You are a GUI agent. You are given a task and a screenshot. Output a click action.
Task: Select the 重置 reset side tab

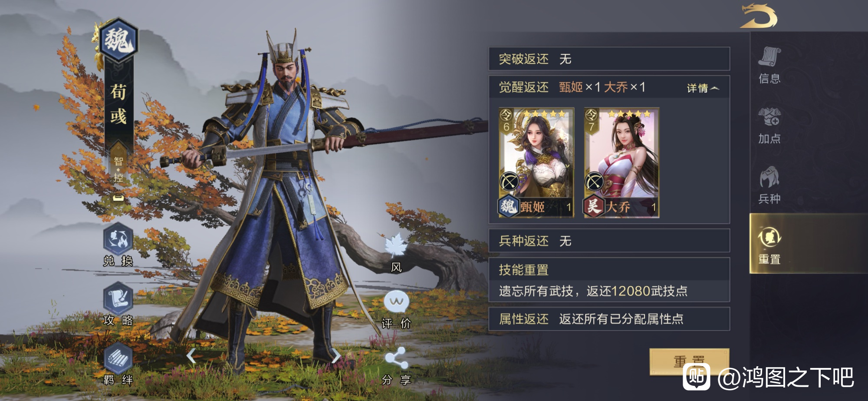point(769,245)
